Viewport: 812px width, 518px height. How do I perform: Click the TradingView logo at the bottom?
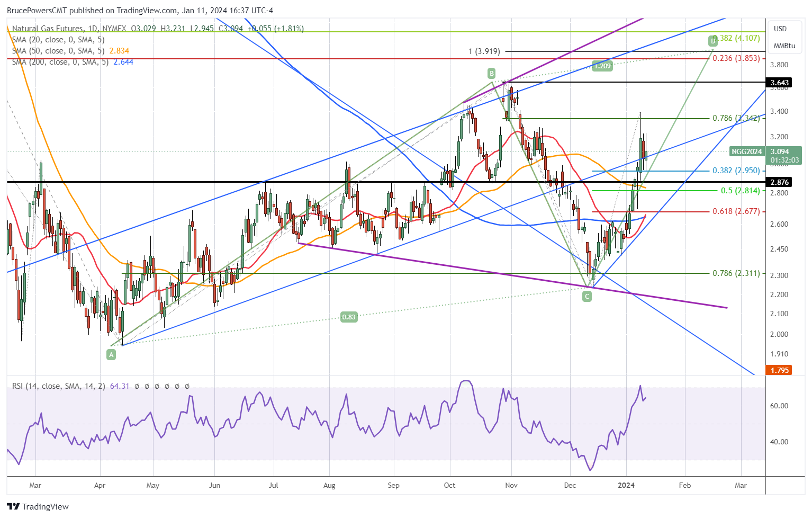38,507
